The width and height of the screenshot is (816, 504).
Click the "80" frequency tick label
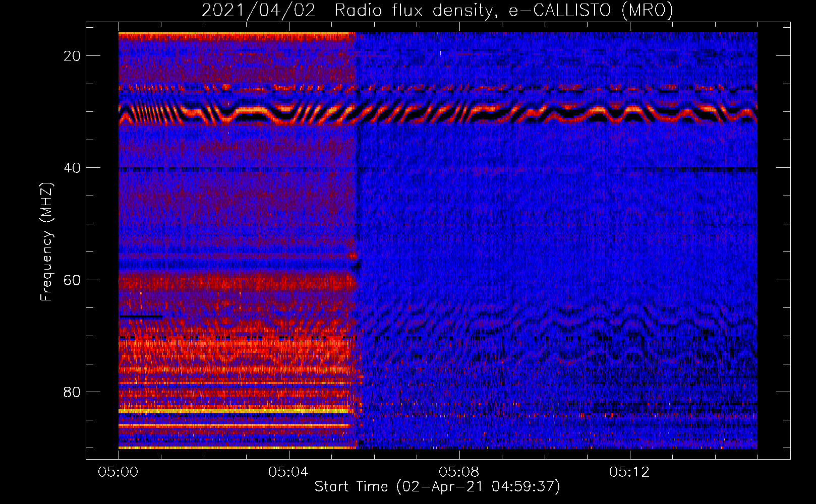[x=73, y=392]
